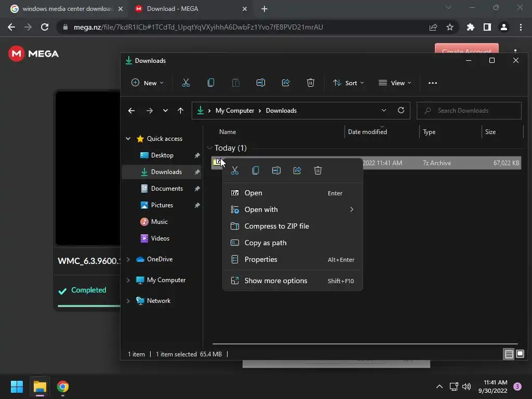This screenshot has width=532, height=399.
Task: Choose Properties in context menu
Action: coord(292,259)
